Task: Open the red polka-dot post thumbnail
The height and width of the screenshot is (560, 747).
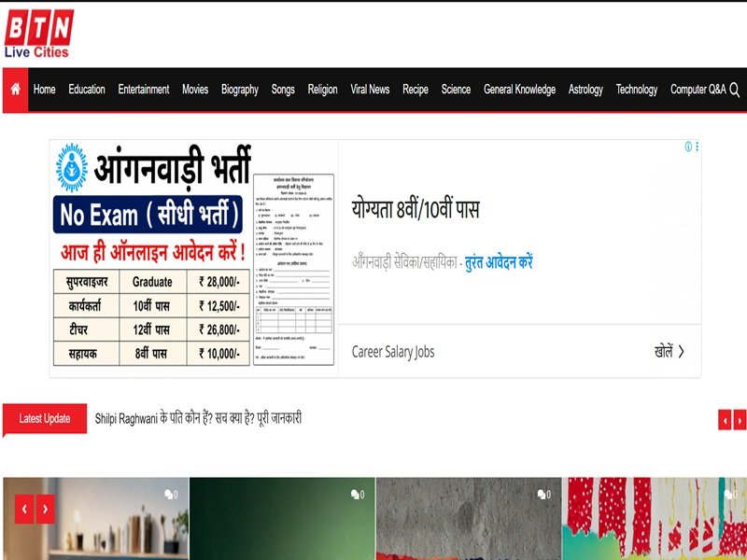Action: [655, 519]
